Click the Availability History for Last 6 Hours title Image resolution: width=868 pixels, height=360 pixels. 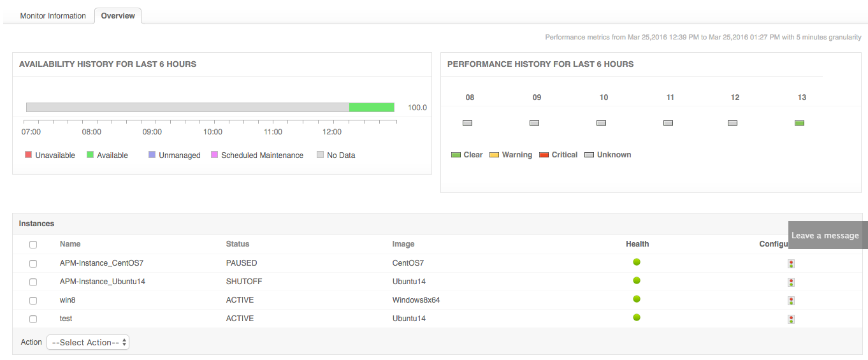click(108, 64)
